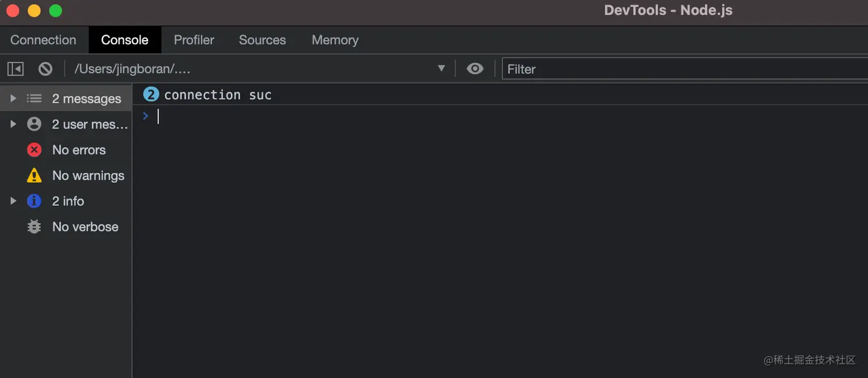Filter console by "2 info" messages
This screenshot has height=378, width=868.
click(68, 201)
